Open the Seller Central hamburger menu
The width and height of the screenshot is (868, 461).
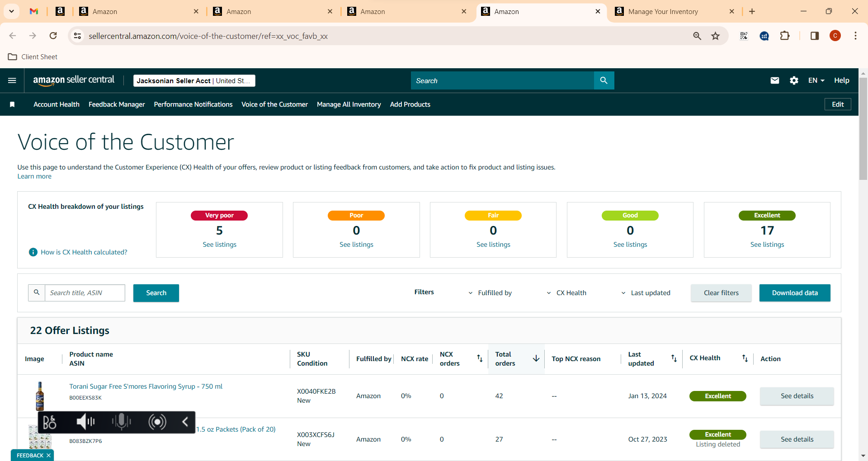click(12, 80)
